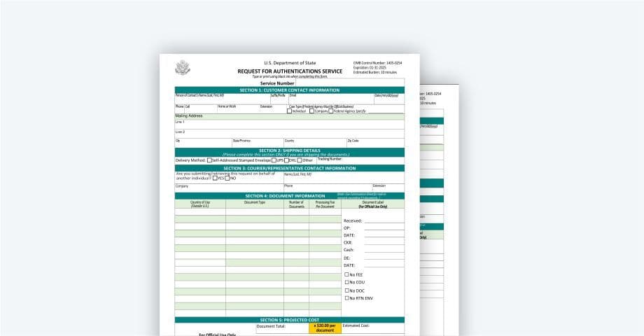Click the Estimated Burden text
The width and height of the screenshot is (644, 336).
[x=375, y=72]
